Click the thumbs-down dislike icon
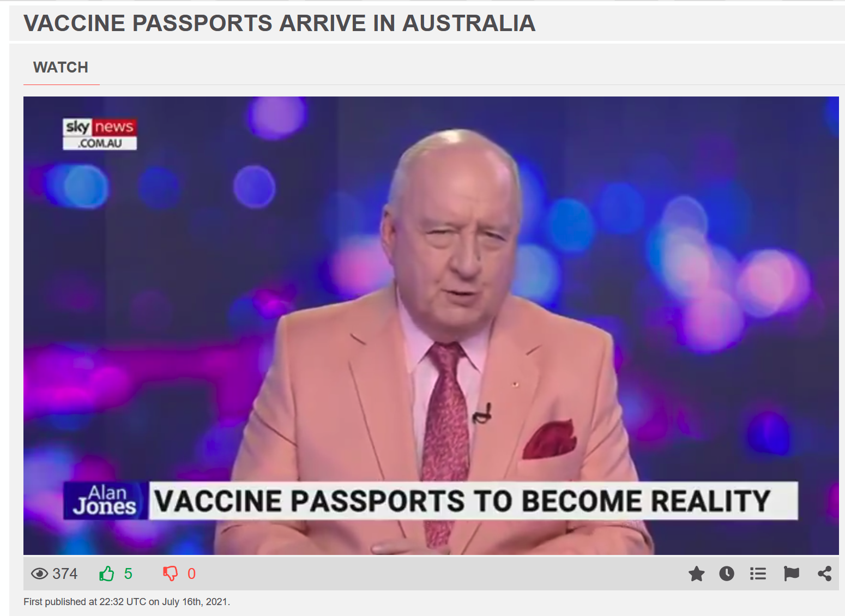Screen dimensions: 845x616 (x=170, y=573)
